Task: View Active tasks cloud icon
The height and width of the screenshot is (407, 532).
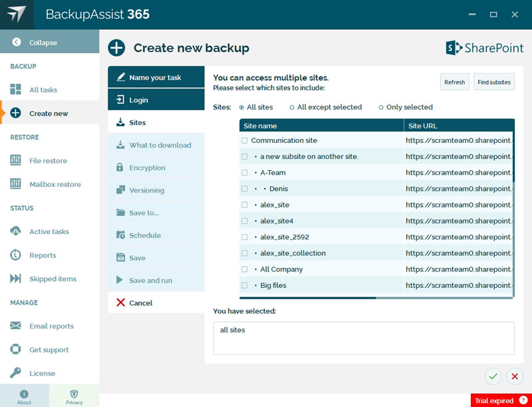Action: tap(15, 231)
